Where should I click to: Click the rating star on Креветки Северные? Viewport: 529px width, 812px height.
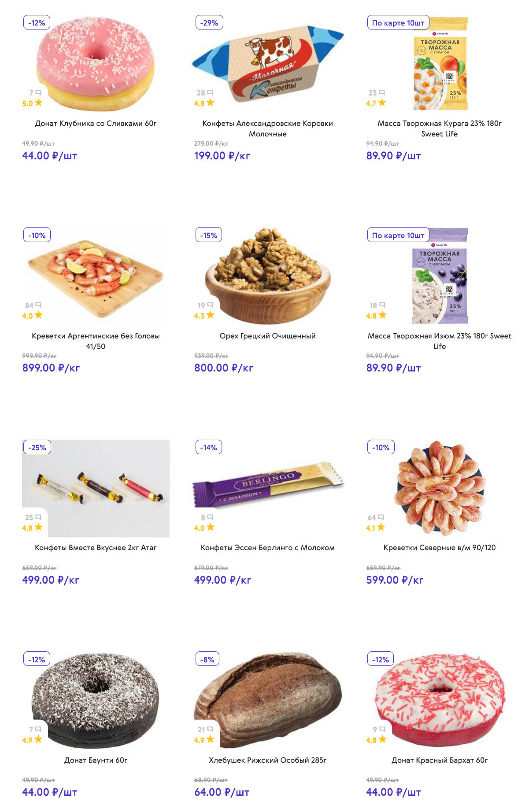click(381, 527)
